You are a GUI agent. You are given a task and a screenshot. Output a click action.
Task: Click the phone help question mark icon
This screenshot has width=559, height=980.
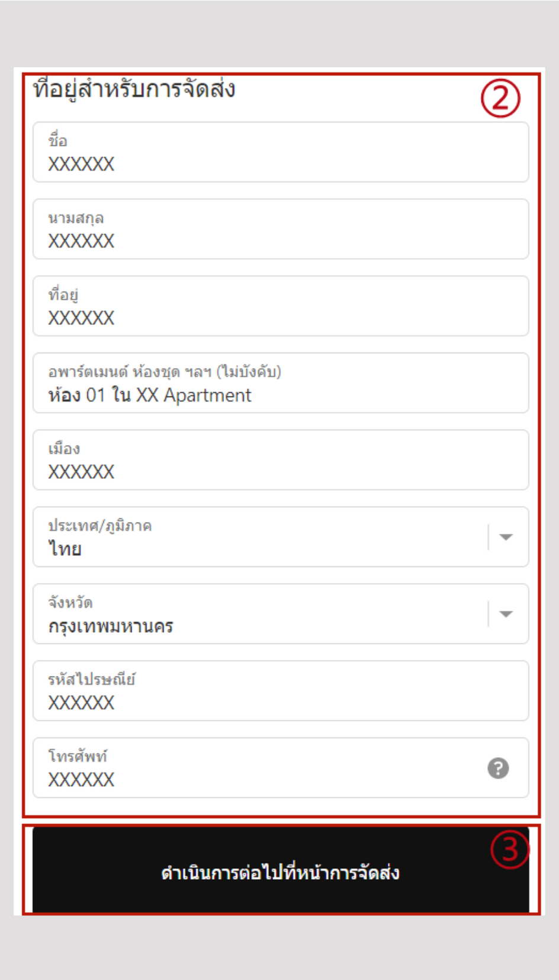point(498,768)
